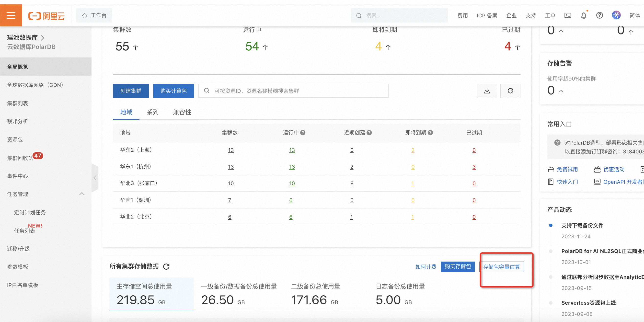Open 支持下载备份文件 news item
Screen dimensions: 644x322
(x=582, y=226)
